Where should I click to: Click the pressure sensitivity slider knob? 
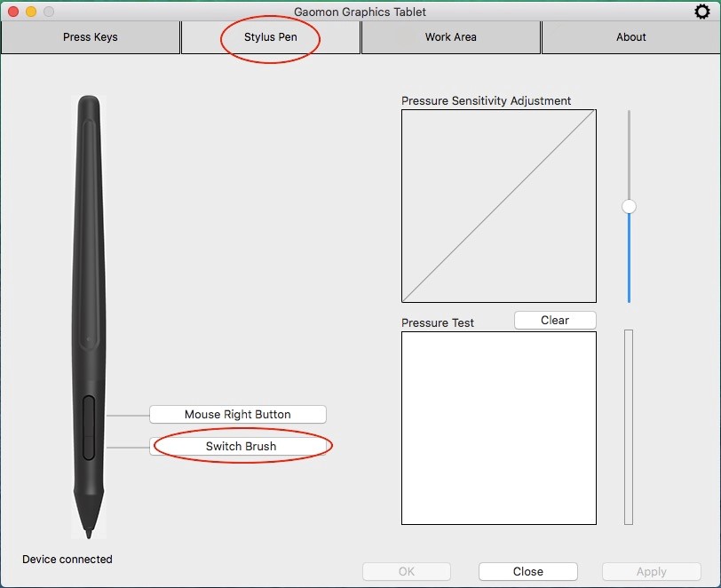click(x=629, y=207)
